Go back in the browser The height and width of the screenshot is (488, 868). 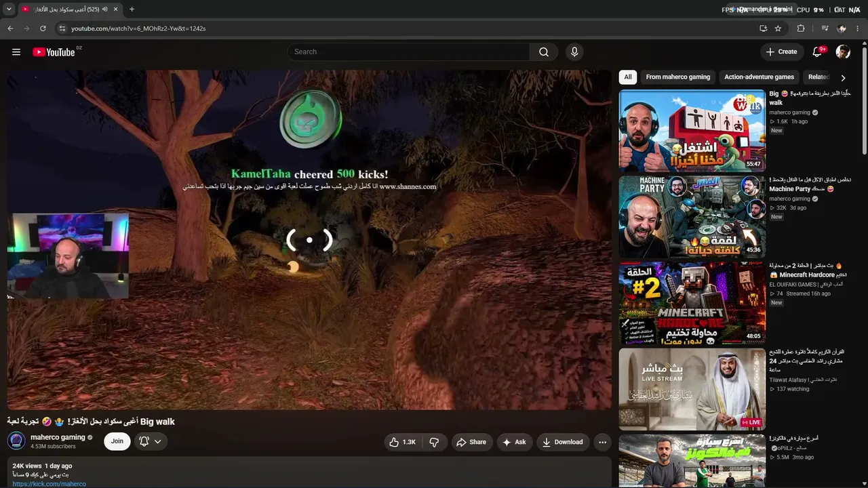tap(10, 28)
